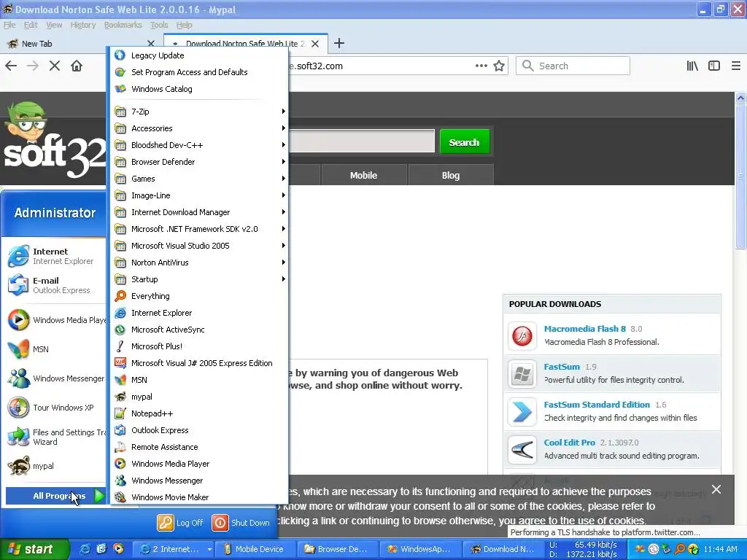Expand the Games folder
747x560 pixels.
(198, 179)
